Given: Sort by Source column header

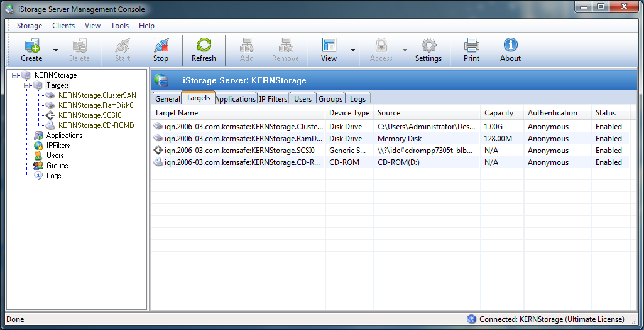Looking at the screenshot, I should pos(427,113).
